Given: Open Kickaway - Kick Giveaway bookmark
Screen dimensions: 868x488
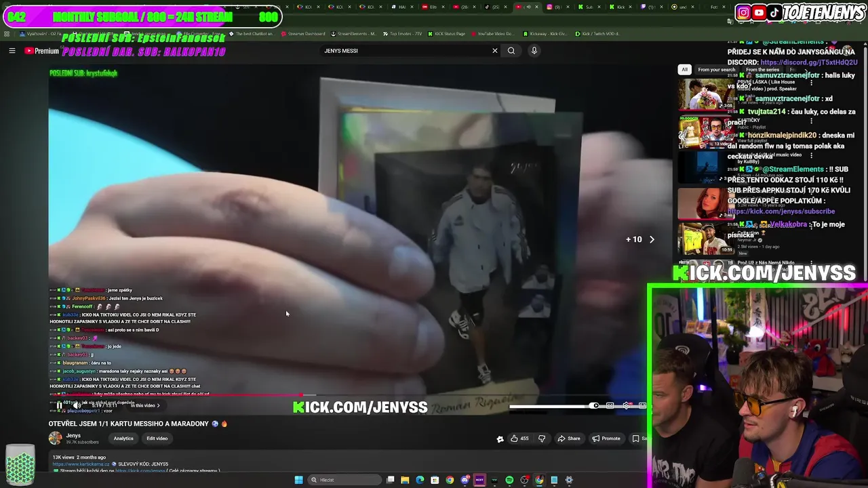Looking at the screenshot, I should [x=545, y=33].
